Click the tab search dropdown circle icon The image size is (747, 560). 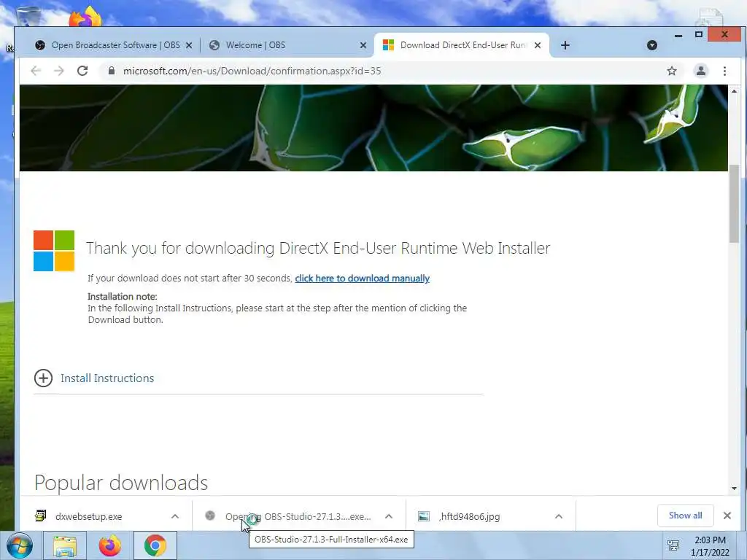(652, 45)
